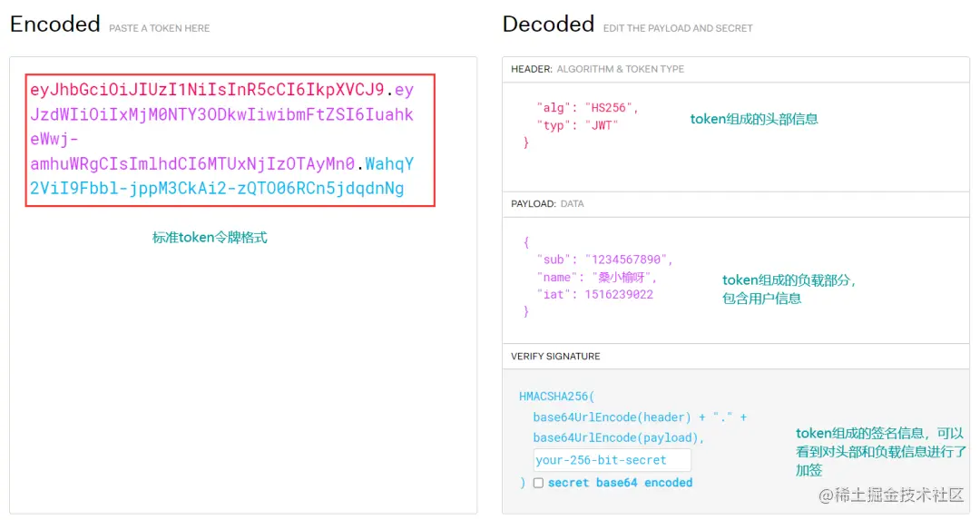Click the VERIFY SIGNATURE section title
The width and height of the screenshot is (980, 520).
(x=555, y=357)
